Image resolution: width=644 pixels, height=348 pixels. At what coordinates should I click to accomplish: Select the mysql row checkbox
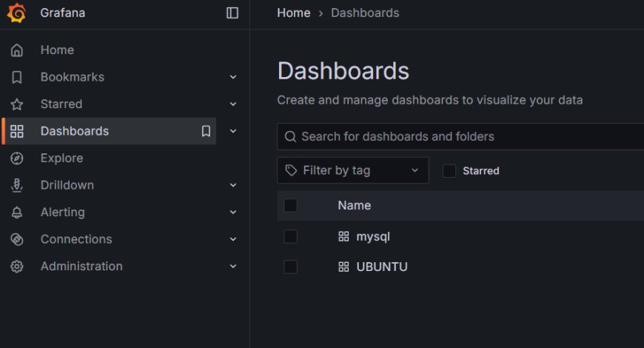pyautogui.click(x=290, y=236)
